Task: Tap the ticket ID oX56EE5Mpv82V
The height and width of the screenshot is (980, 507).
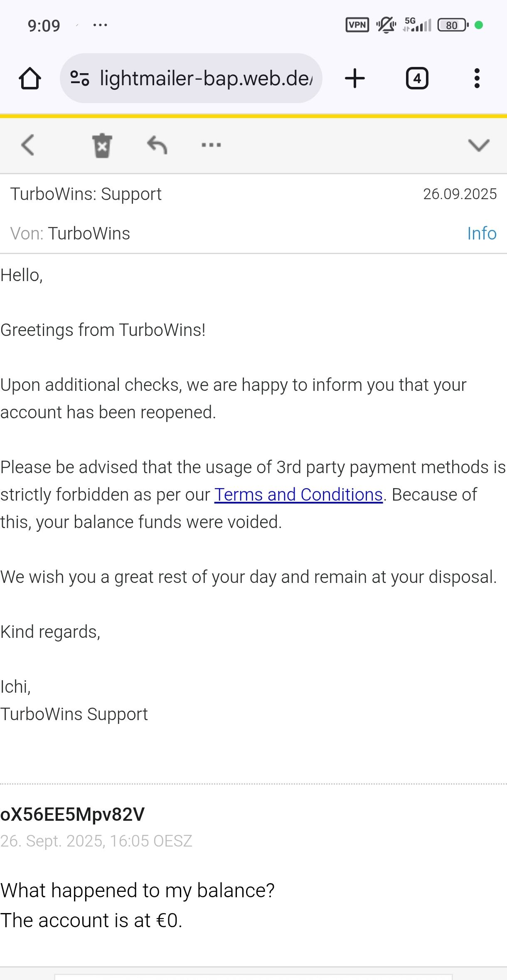Action: (72, 815)
